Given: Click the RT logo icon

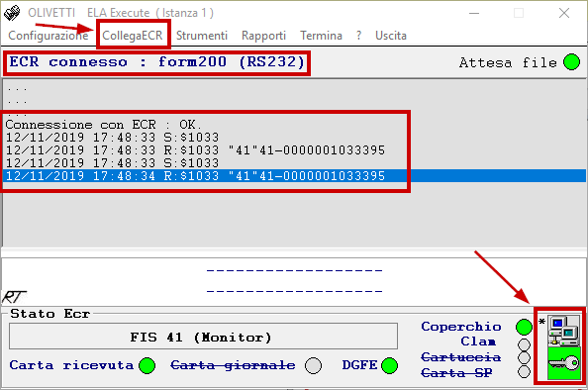Looking at the screenshot, I should [14, 297].
